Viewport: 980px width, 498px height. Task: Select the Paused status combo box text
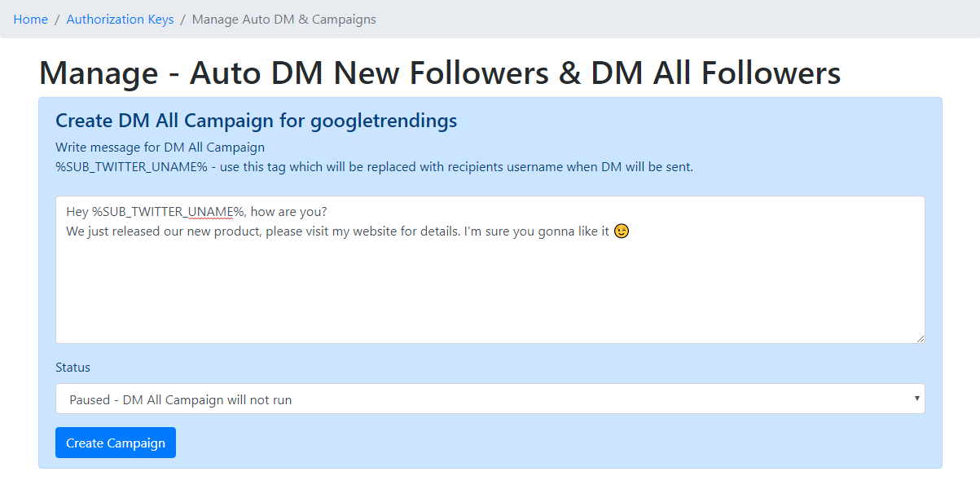pyautogui.click(x=181, y=400)
